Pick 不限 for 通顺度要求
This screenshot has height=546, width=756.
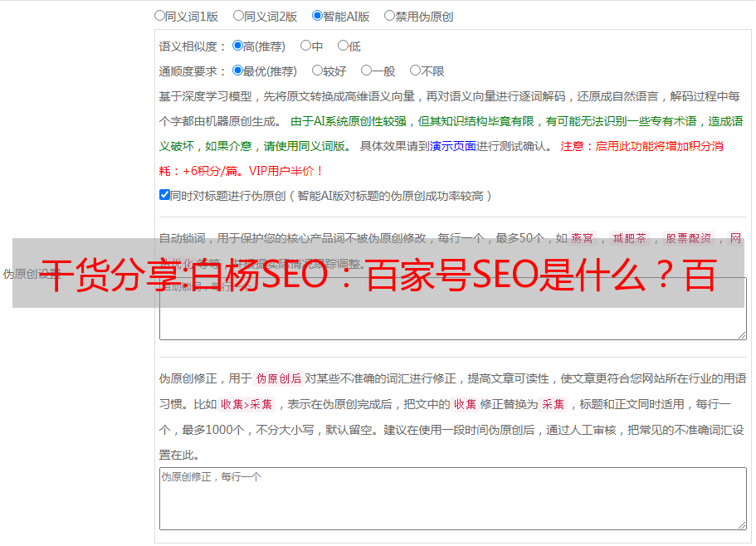tap(416, 71)
